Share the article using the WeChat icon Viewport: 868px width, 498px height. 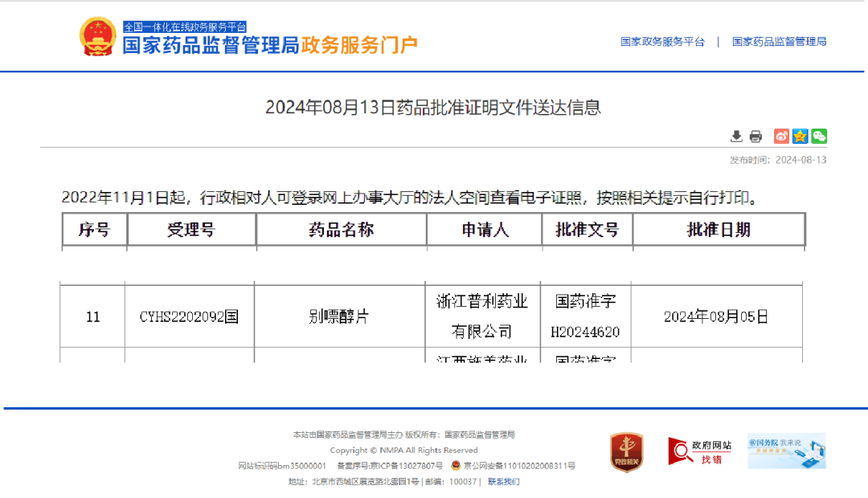pyautogui.click(x=819, y=137)
